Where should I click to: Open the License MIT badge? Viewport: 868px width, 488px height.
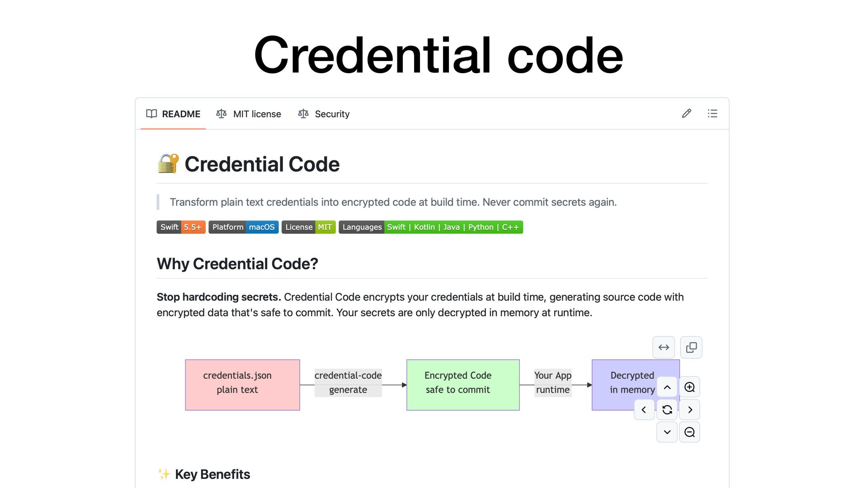click(309, 227)
